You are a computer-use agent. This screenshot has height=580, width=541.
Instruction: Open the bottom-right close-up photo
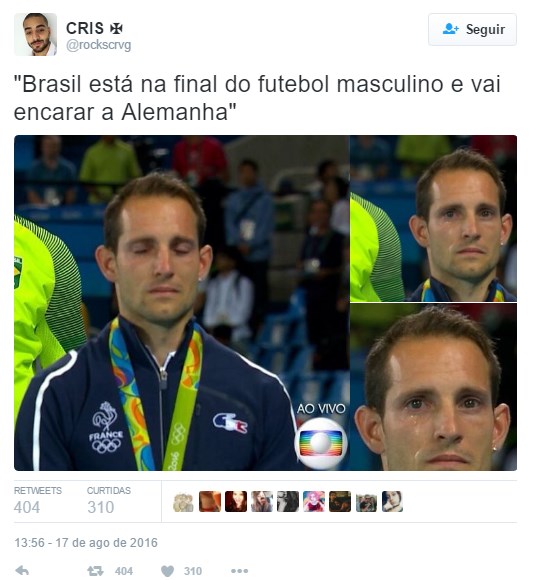[x=433, y=387]
